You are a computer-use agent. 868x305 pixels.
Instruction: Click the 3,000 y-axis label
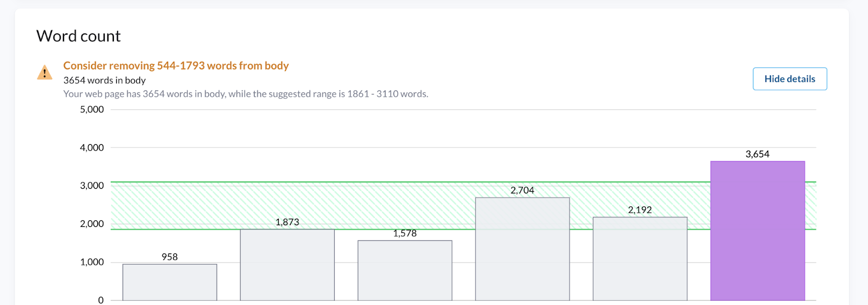coord(92,186)
